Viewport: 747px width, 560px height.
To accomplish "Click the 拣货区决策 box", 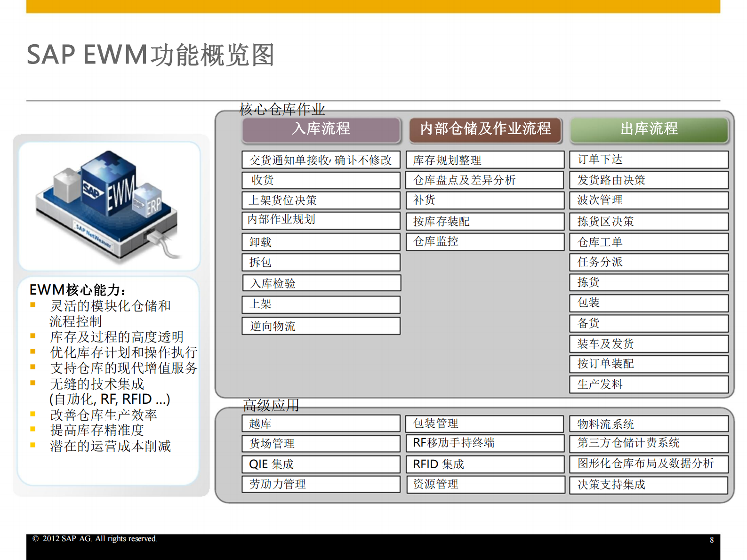I will (x=649, y=222).
